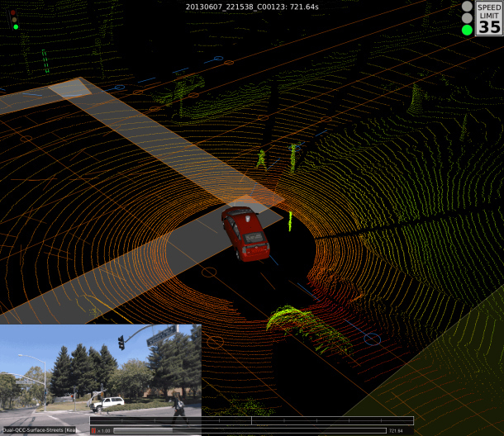Click the playback progress slider bar
The image size is (504, 436).
pos(250,430)
